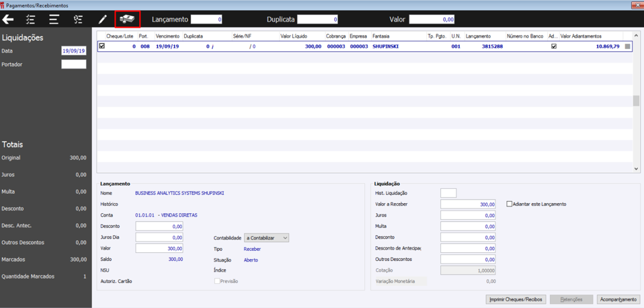Click the Acompanhamento button
The image size is (644, 308).
tap(618, 299)
